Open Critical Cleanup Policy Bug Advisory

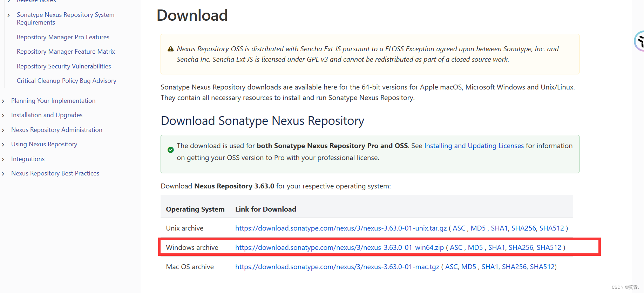point(67,81)
